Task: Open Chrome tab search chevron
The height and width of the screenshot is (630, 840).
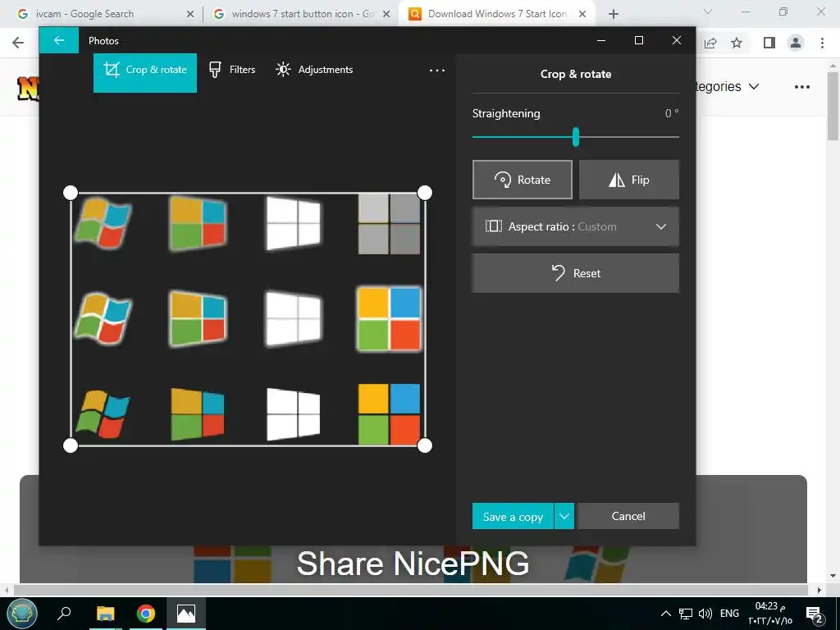Action: (708, 11)
